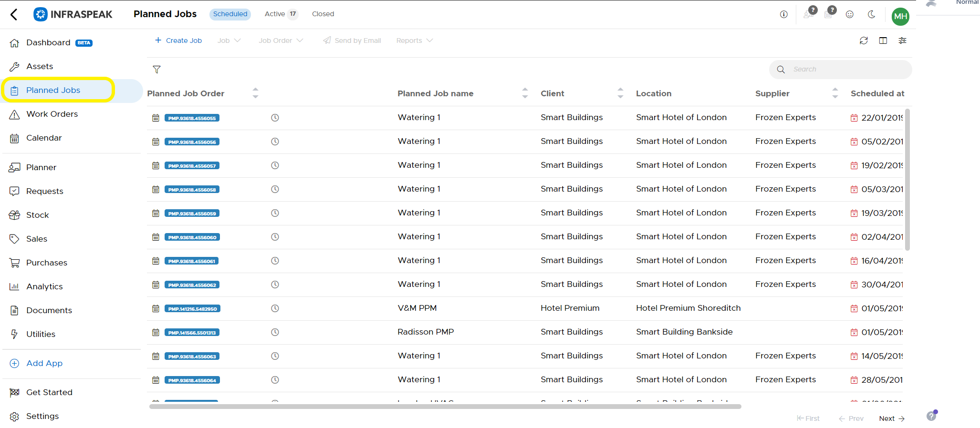Viewport: 980px width, 428px height.
Task: Click the Analytics chart icon
Action: tap(14, 286)
